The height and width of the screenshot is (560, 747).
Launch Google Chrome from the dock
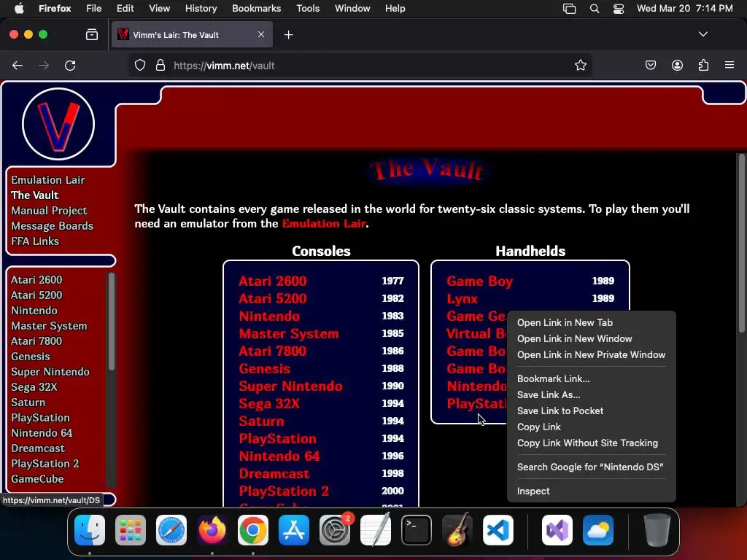[x=253, y=530]
